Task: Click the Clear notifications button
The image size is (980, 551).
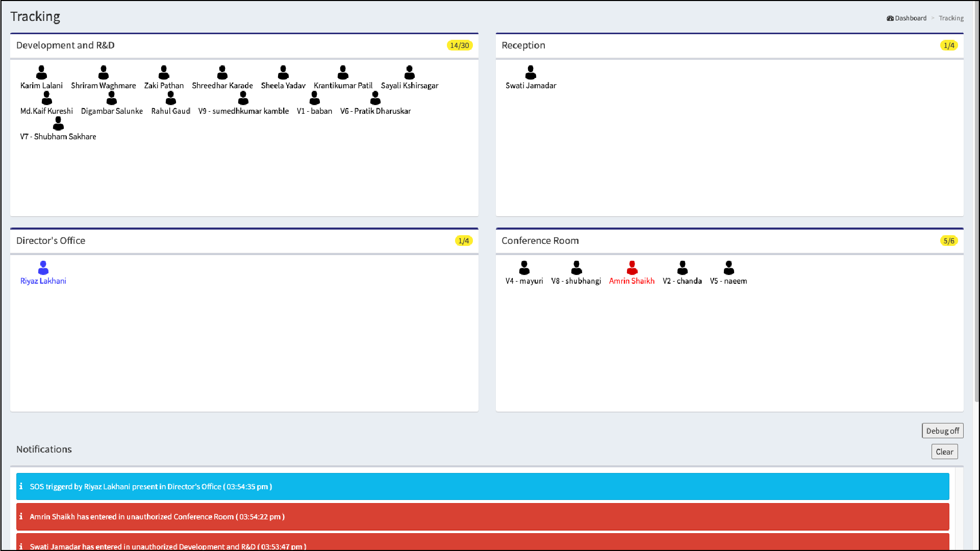Action: pos(945,452)
